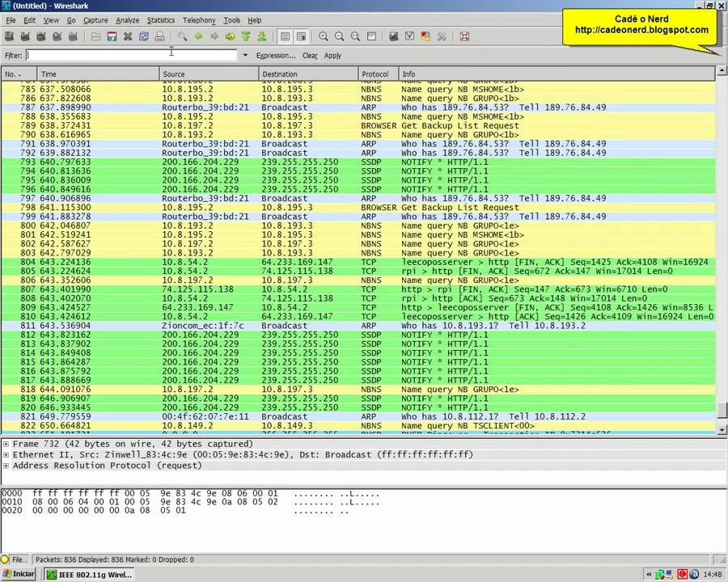Open the Statistics menu
Viewport: 728px width, 582px height.
click(161, 20)
